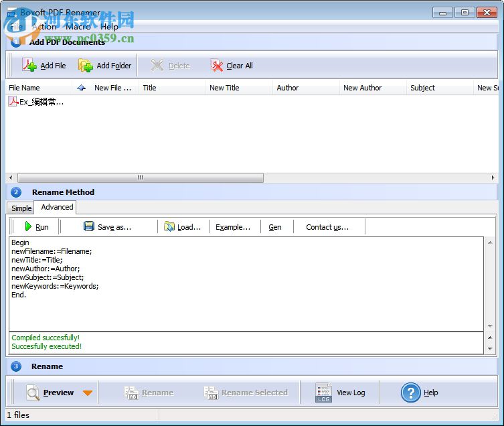Click the green Run arrow icon
The width and height of the screenshot is (504, 426).
click(x=28, y=226)
